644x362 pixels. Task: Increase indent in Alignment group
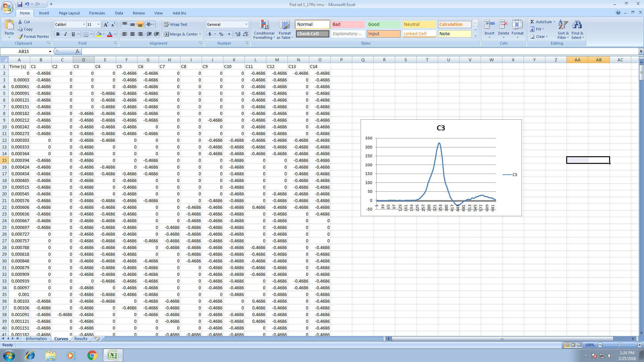point(156,34)
